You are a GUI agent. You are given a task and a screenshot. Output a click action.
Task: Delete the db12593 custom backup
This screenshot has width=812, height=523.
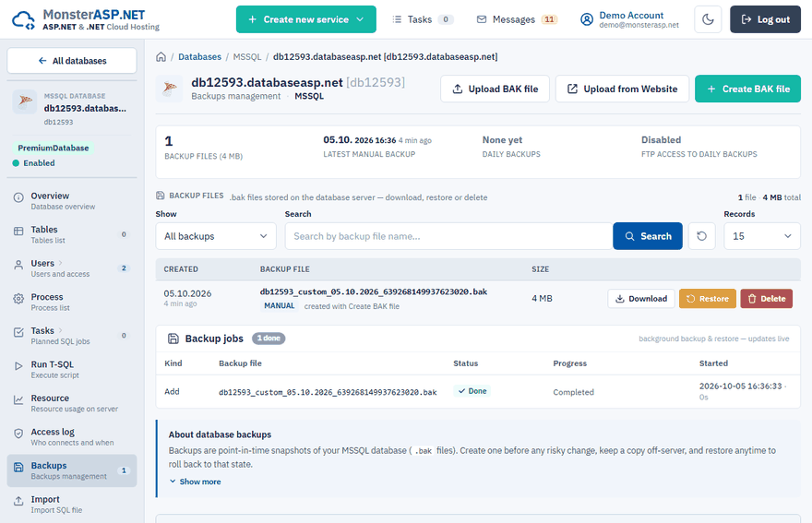767,299
